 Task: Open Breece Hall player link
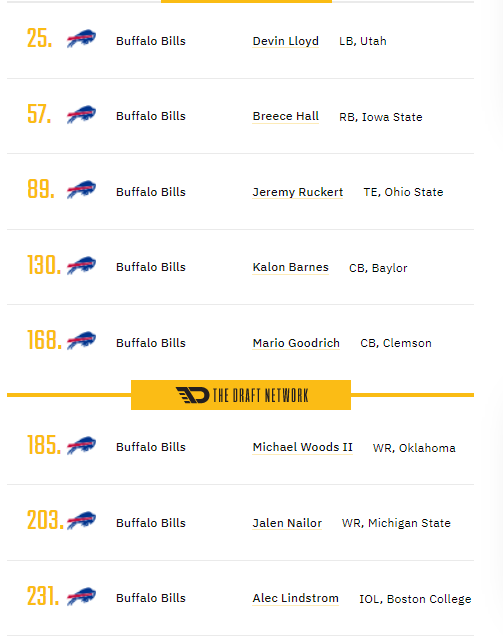tap(286, 116)
